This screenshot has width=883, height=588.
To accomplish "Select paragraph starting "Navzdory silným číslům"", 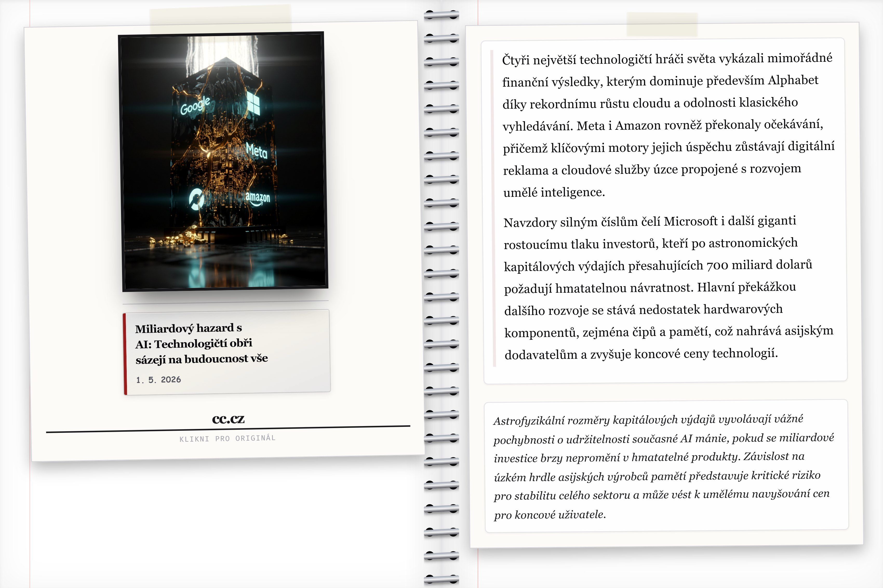I will click(x=668, y=288).
